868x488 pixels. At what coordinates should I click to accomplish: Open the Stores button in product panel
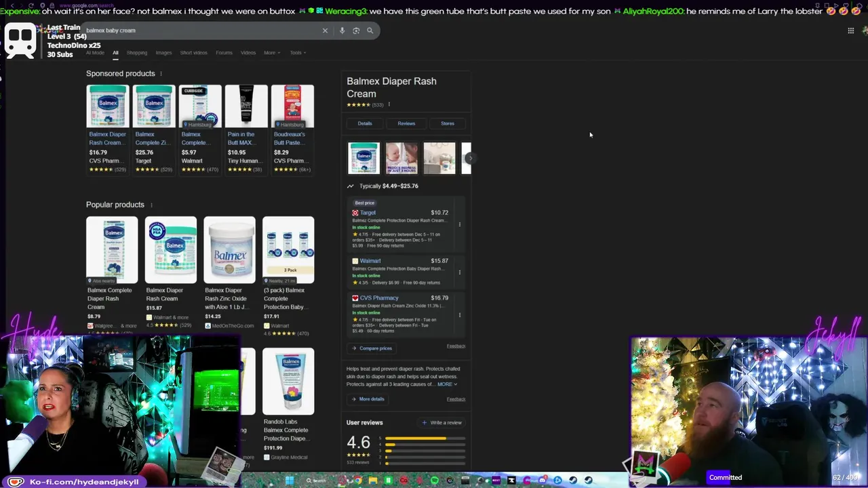pyautogui.click(x=448, y=123)
